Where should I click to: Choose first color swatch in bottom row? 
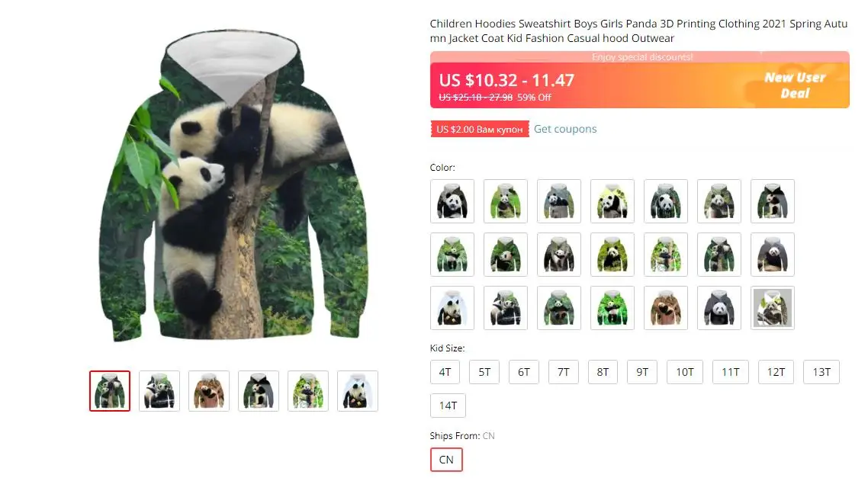[452, 308]
